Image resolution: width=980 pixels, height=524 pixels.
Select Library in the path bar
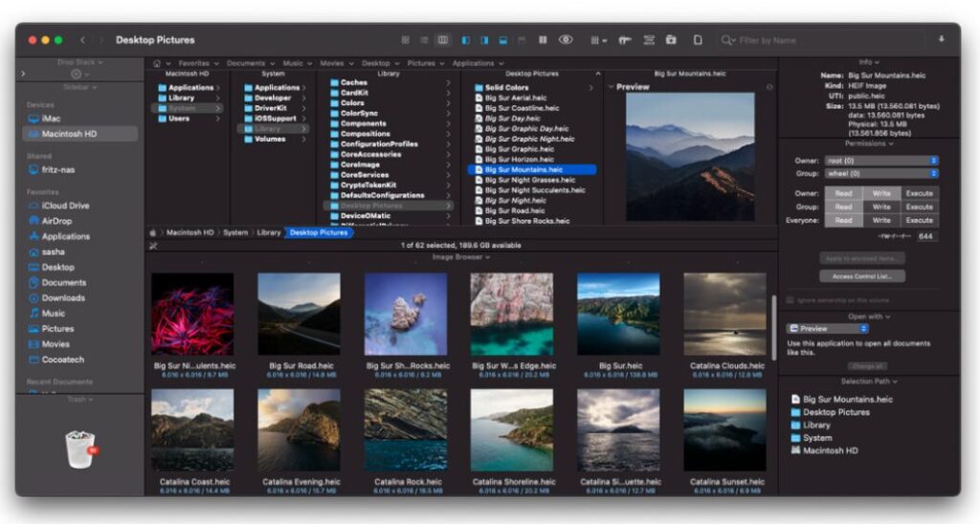pyautogui.click(x=268, y=232)
